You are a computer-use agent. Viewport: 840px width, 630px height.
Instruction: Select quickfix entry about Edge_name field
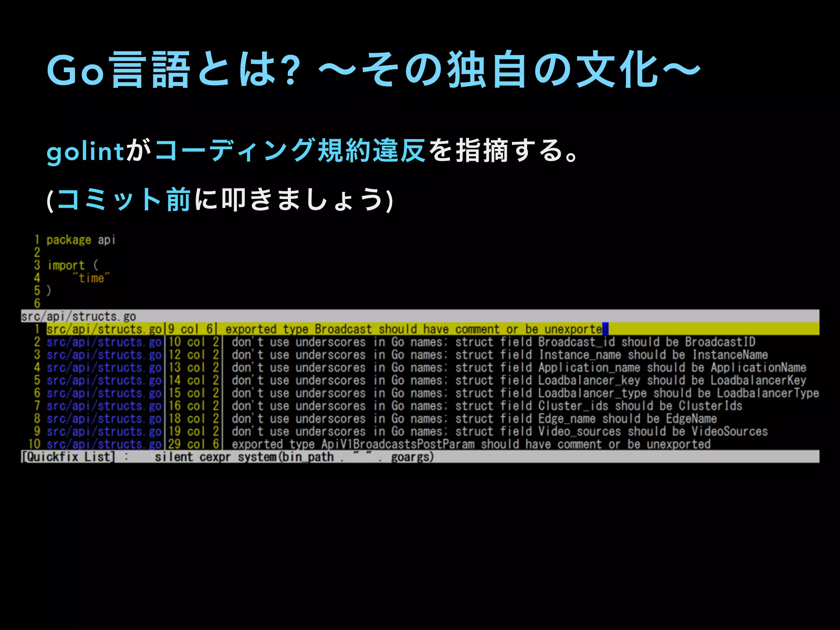tap(420, 418)
